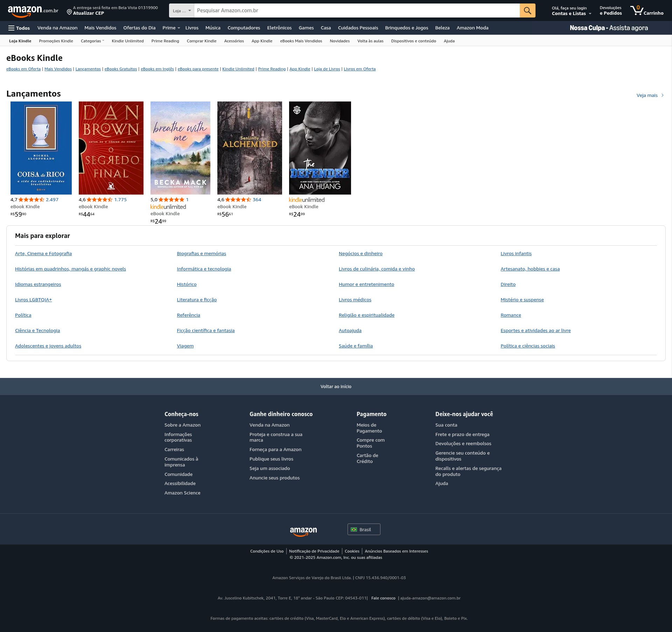
Task: Open Livros infantis category
Action: 516,254
